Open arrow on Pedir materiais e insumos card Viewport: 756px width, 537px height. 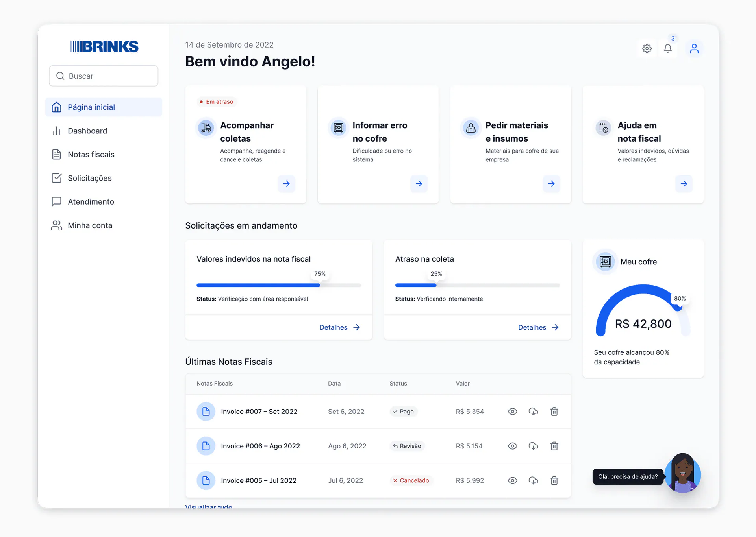551,184
